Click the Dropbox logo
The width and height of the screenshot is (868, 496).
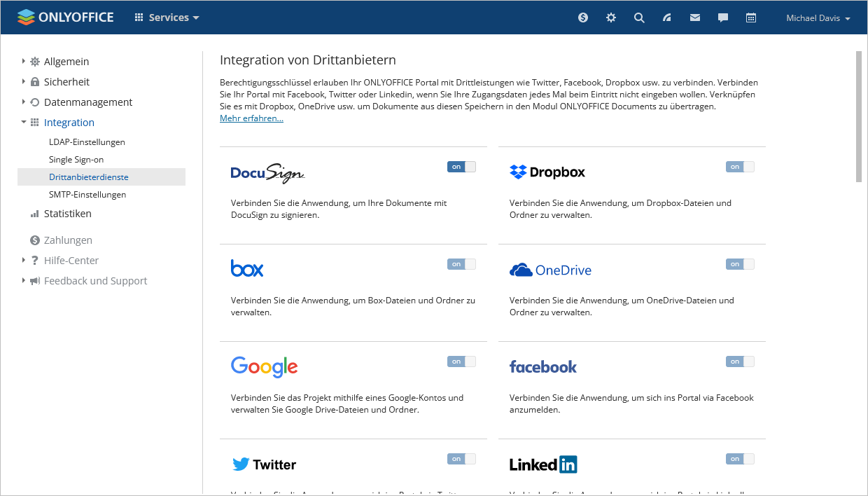[547, 172]
